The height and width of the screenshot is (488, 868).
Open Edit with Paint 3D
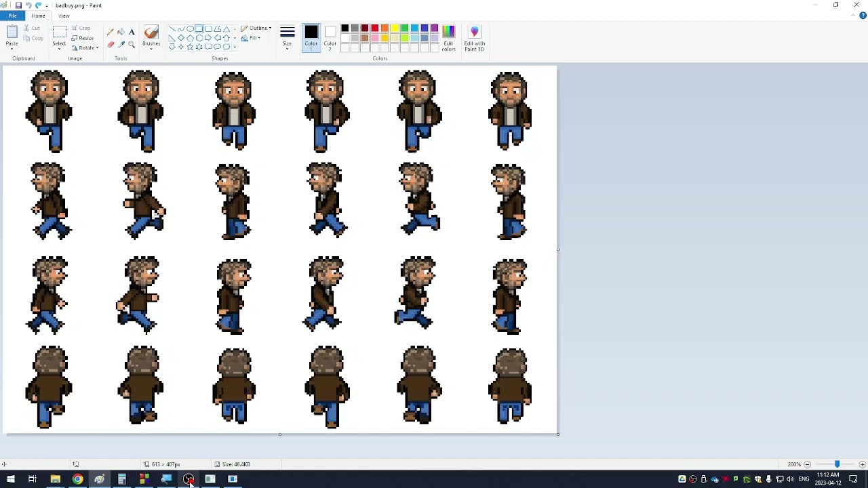coord(474,39)
